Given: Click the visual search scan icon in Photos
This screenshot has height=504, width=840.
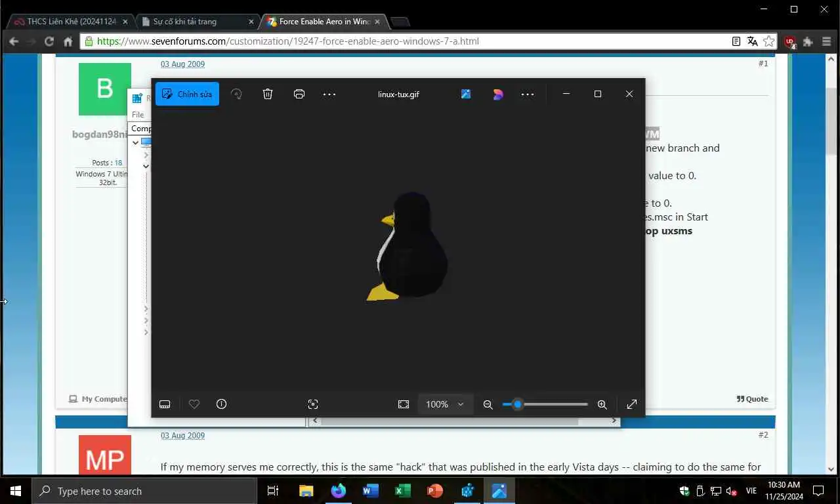Looking at the screenshot, I should (313, 404).
